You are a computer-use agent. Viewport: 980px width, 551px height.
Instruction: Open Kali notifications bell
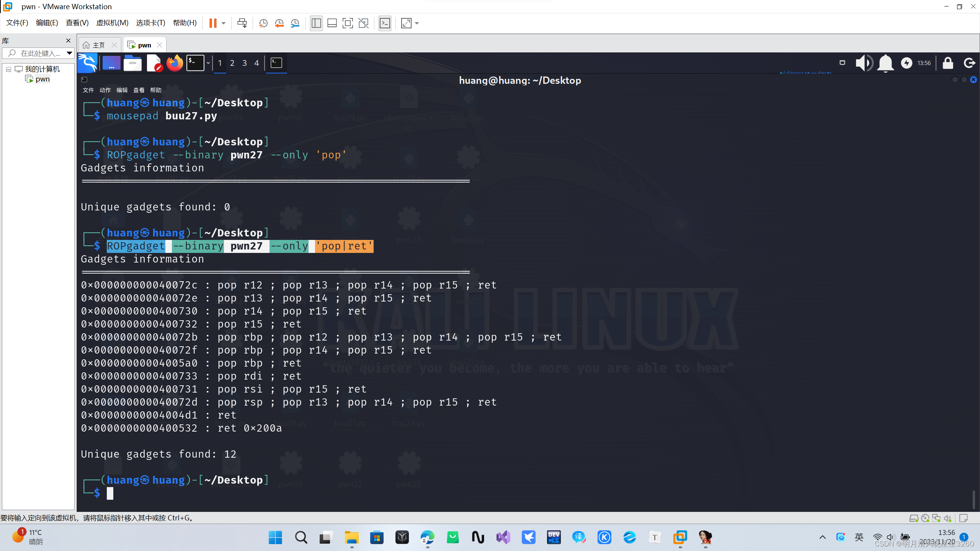(x=885, y=63)
